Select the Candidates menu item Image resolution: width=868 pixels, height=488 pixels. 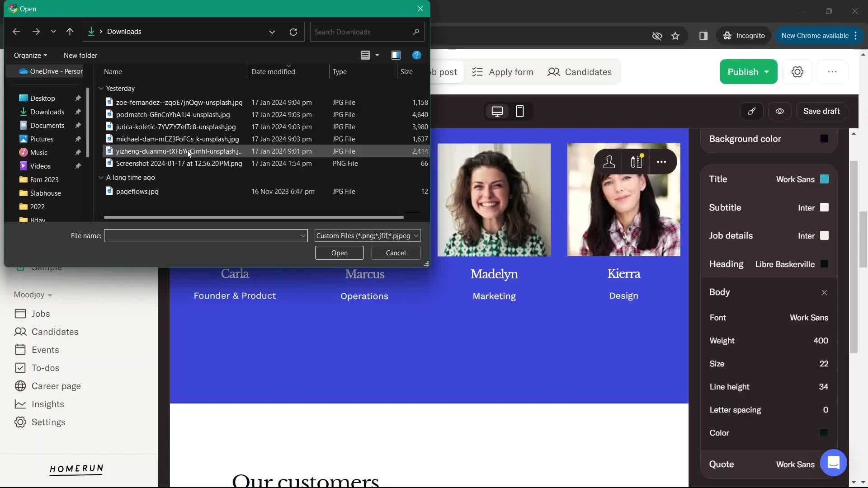54,331
